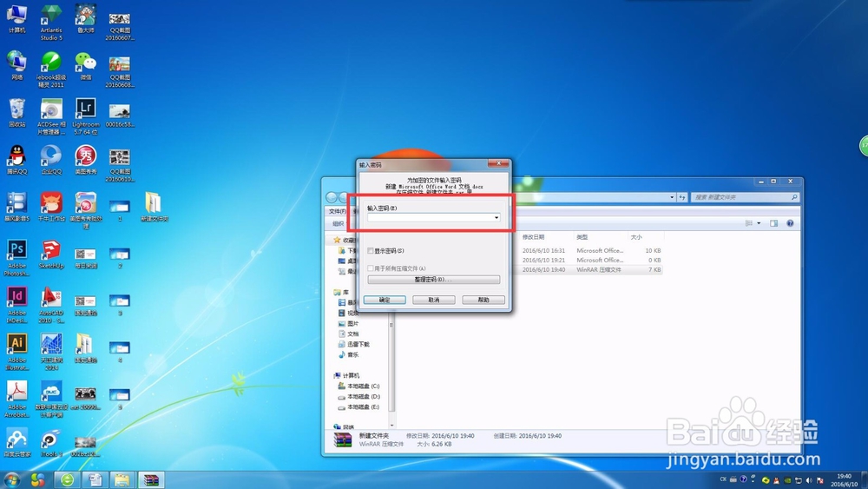Screen dimensions: 868x489
Task: Select the ACDSee desktop icon
Action: (x=51, y=116)
